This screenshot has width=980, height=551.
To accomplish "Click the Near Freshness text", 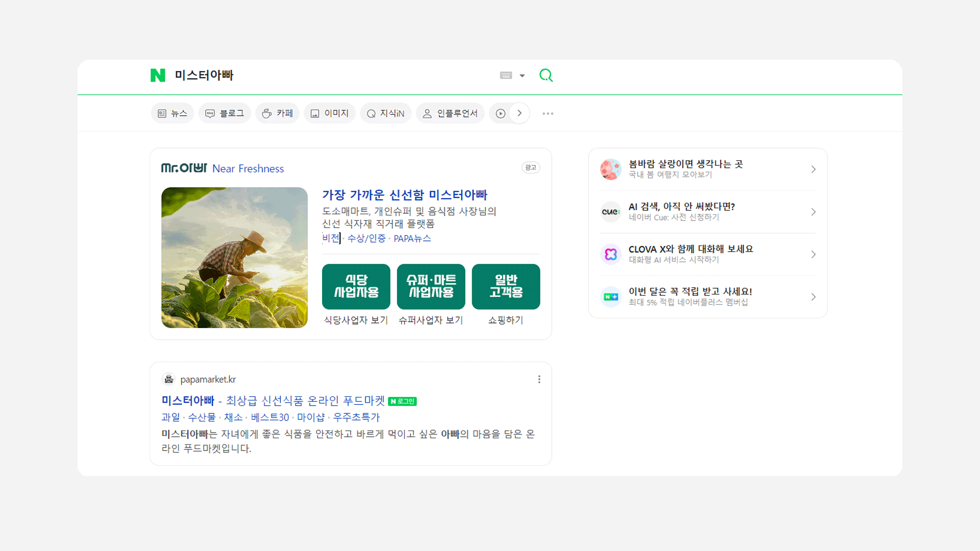I will tap(248, 168).
